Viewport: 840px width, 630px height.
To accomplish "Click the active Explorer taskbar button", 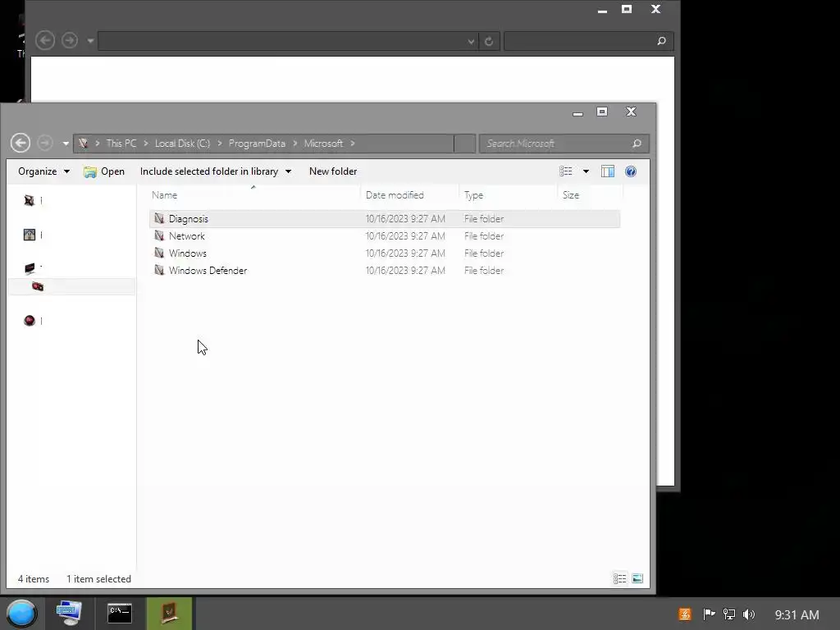I will pos(169,613).
